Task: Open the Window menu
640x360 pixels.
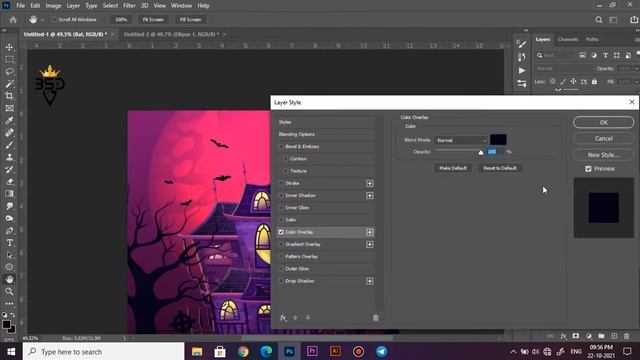Action: click(x=181, y=6)
